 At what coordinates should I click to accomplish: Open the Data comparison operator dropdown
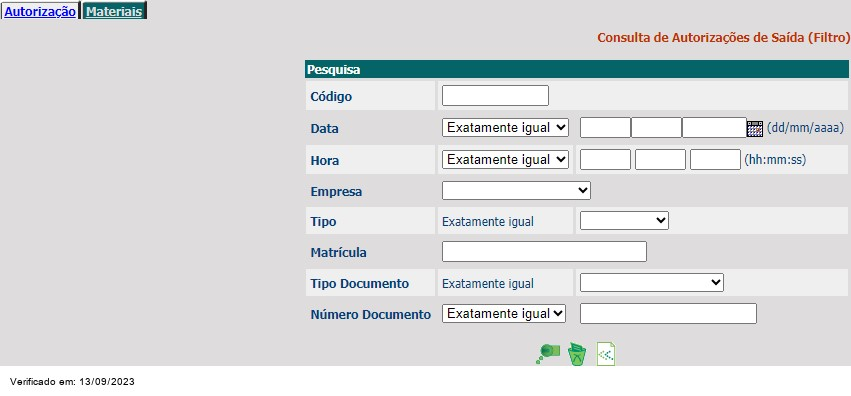click(x=505, y=128)
